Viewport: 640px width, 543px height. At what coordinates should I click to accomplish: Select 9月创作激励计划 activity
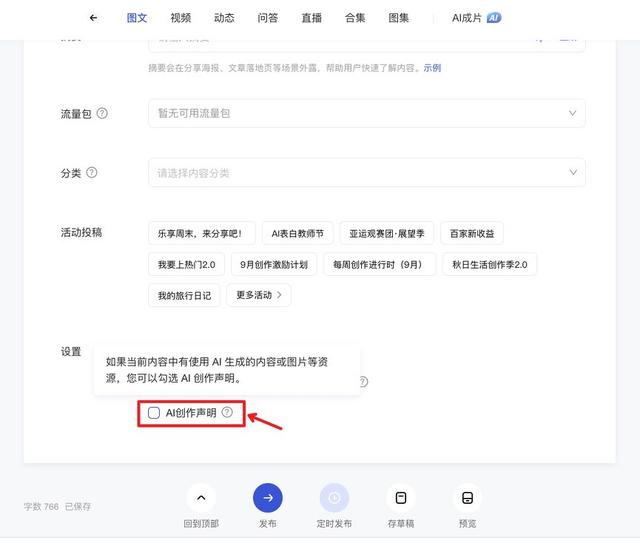click(x=274, y=264)
